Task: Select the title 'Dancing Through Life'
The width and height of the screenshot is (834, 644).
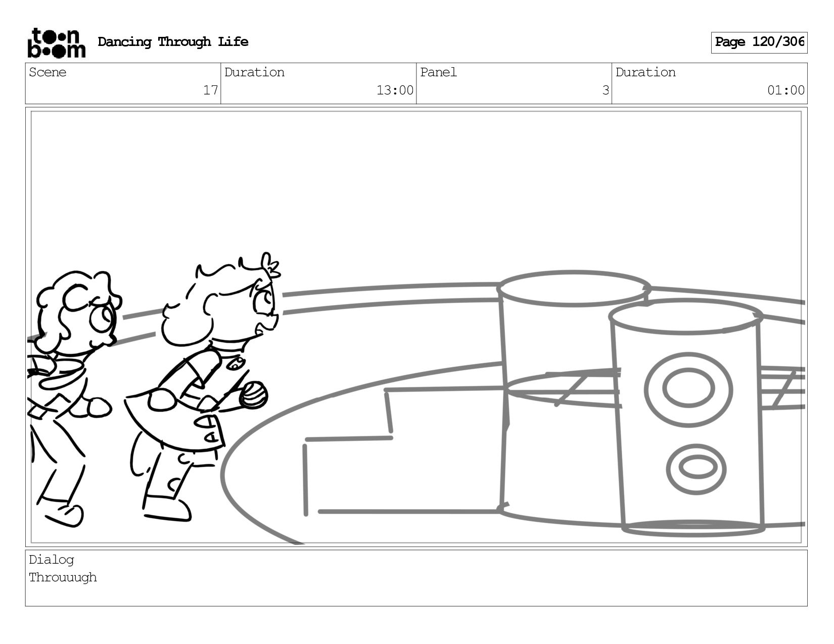Action: (x=173, y=42)
